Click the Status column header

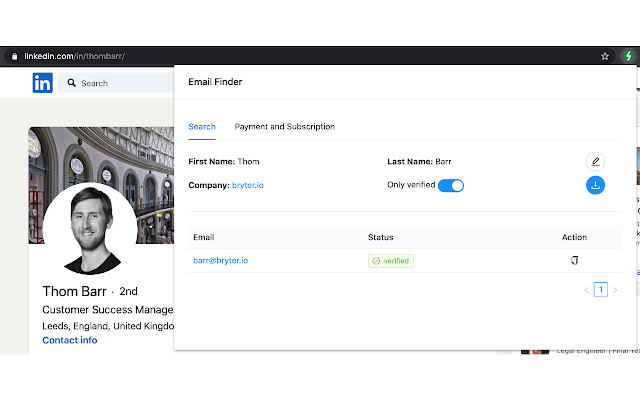point(380,238)
